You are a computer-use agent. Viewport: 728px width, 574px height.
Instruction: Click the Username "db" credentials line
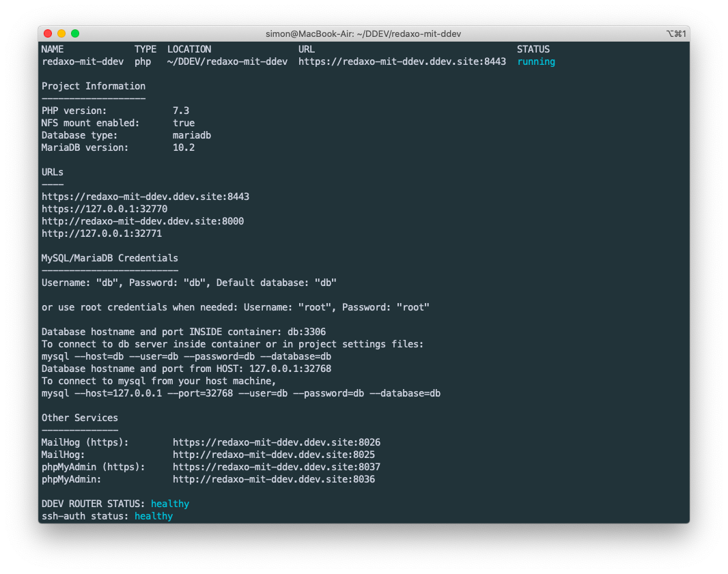point(189,283)
